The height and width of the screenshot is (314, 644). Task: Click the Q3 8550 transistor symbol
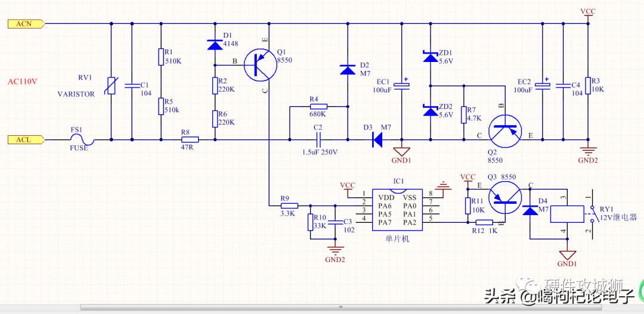coord(505,198)
